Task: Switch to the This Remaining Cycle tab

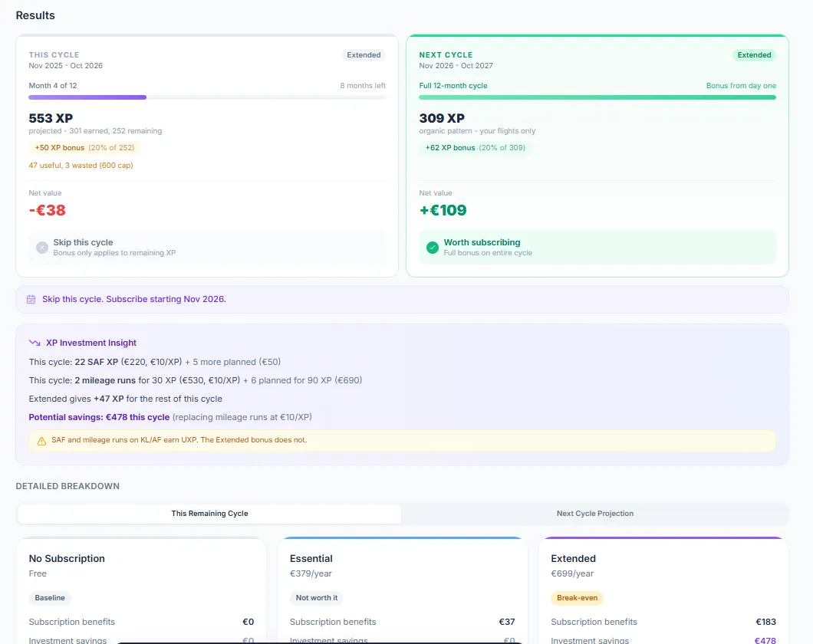Action: click(x=208, y=514)
